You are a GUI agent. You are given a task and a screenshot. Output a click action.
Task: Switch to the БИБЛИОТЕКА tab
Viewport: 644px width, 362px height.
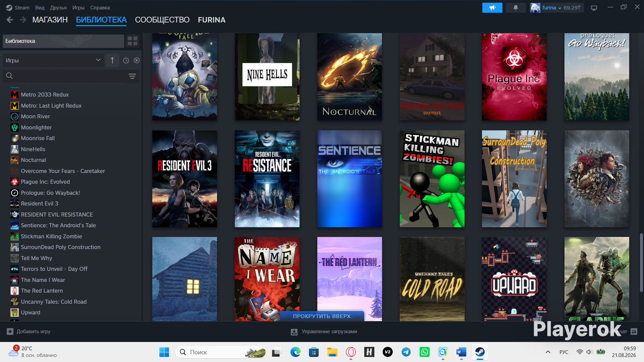pos(101,20)
